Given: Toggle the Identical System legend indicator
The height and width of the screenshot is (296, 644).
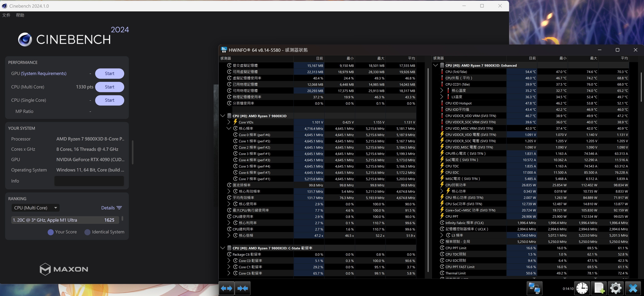Looking at the screenshot, I should click(87, 232).
